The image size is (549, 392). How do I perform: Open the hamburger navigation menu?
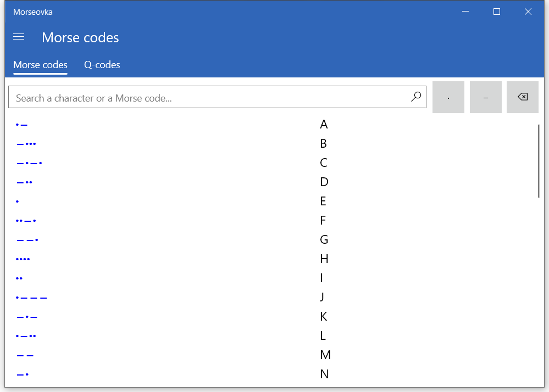click(19, 37)
